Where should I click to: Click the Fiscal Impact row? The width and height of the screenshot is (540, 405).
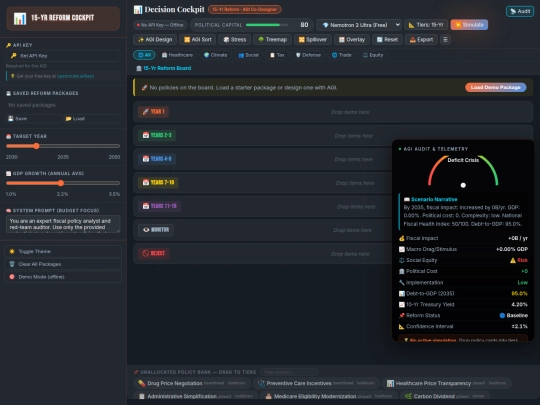(463, 238)
